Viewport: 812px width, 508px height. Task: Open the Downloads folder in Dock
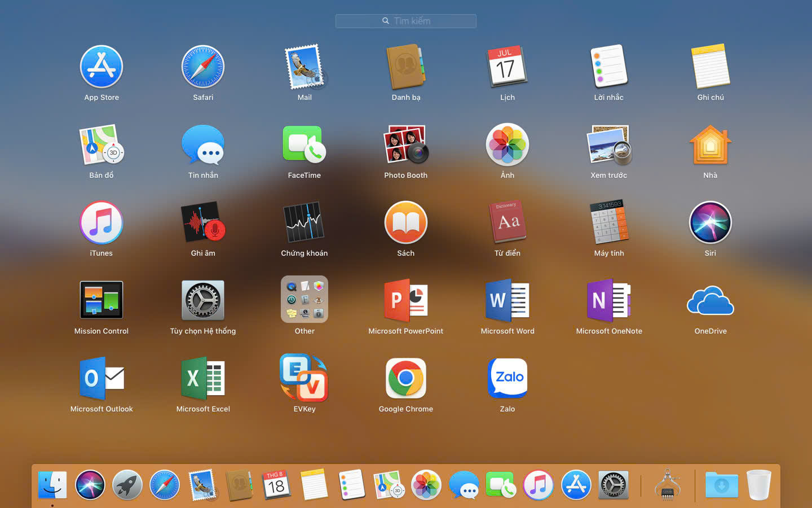pos(721,485)
